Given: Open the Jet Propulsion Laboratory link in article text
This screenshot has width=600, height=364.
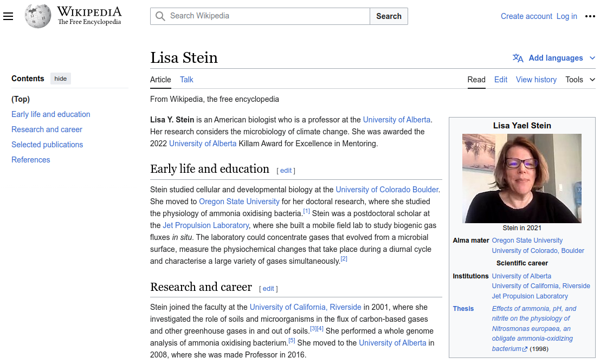Looking at the screenshot, I should (x=206, y=225).
